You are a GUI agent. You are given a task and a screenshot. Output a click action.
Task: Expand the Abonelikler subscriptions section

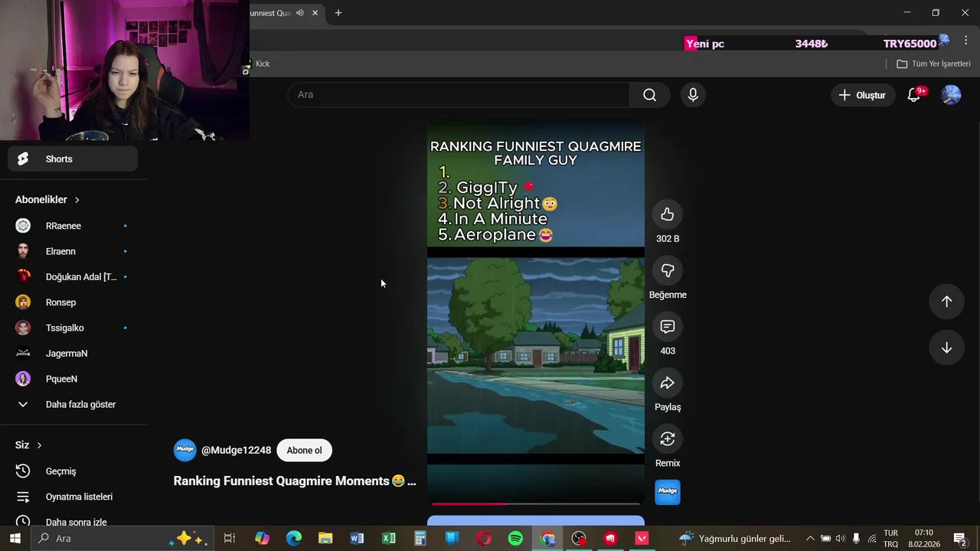(x=47, y=200)
